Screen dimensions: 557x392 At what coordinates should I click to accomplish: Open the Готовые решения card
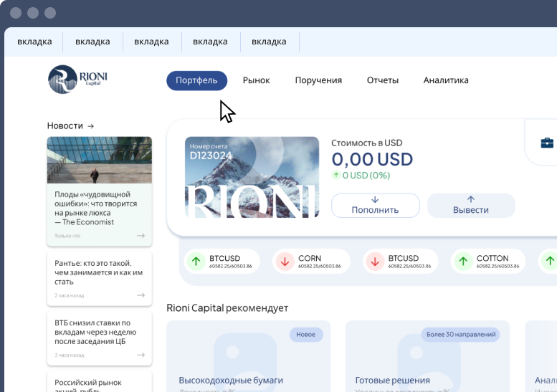pyautogui.click(x=428, y=356)
